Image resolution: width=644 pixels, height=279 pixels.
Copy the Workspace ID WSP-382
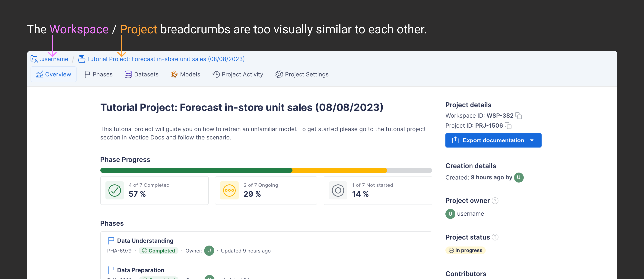point(518,116)
